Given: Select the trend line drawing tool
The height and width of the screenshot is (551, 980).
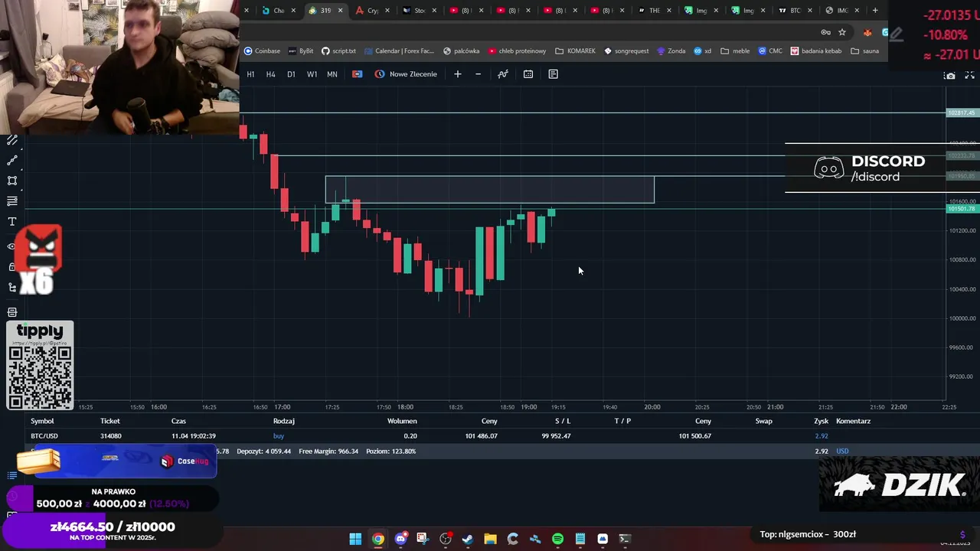Looking at the screenshot, I should point(12,161).
